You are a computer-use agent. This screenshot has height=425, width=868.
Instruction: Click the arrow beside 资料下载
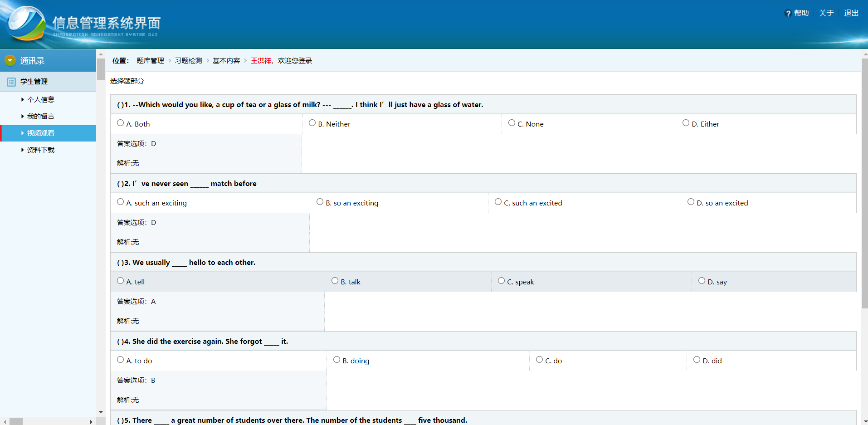(x=22, y=150)
